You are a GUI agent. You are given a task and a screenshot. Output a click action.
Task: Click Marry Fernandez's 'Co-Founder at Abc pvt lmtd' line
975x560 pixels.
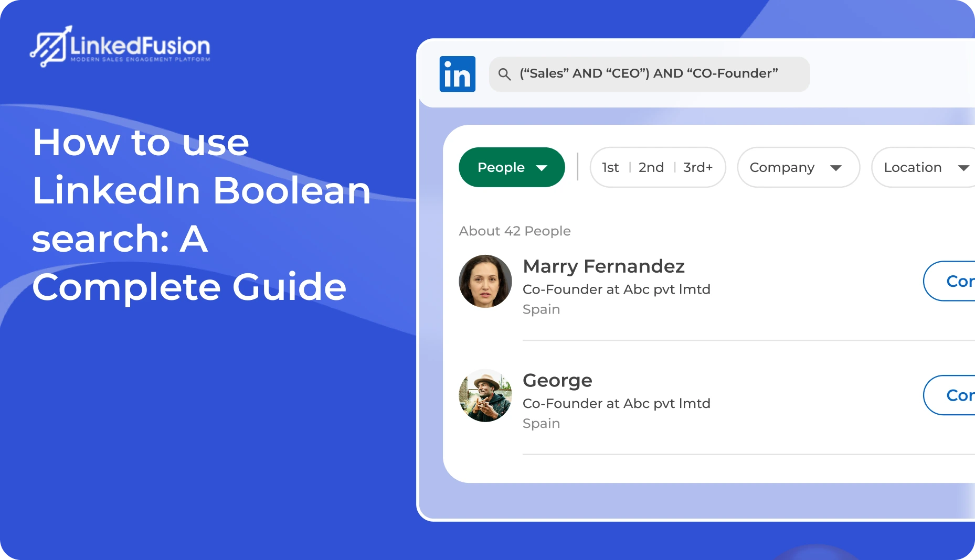point(617,289)
